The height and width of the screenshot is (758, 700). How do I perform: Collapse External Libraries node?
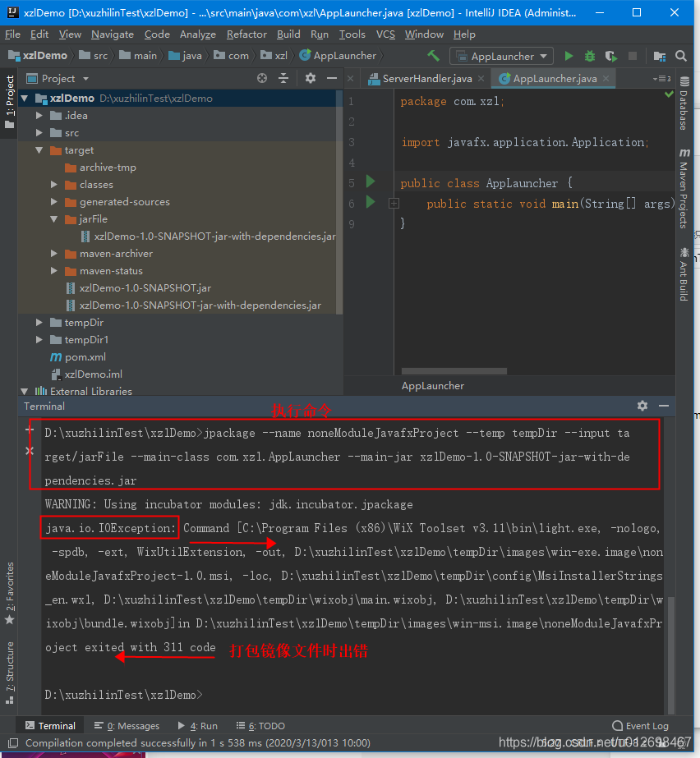coord(25,392)
